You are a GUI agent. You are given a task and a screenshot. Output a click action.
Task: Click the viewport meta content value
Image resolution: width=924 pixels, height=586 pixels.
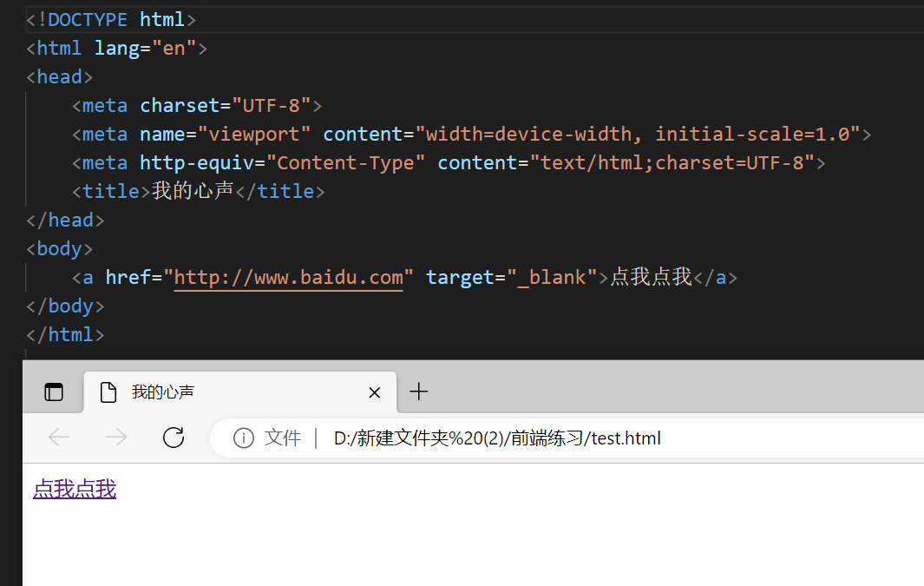tap(638, 133)
